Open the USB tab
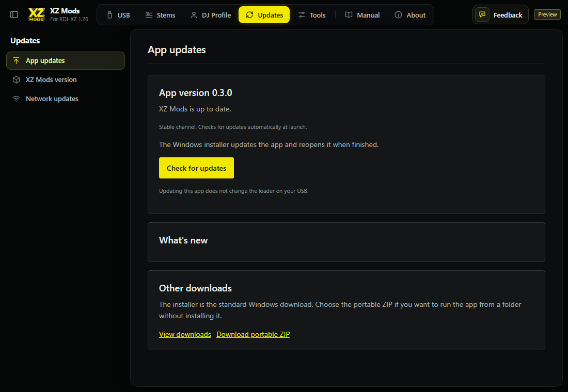Image resolution: width=568 pixels, height=392 pixels. pos(118,15)
